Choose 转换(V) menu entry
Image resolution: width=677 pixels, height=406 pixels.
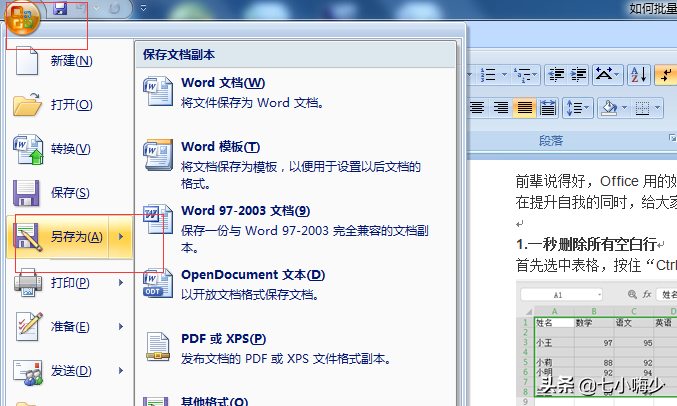click(x=69, y=149)
